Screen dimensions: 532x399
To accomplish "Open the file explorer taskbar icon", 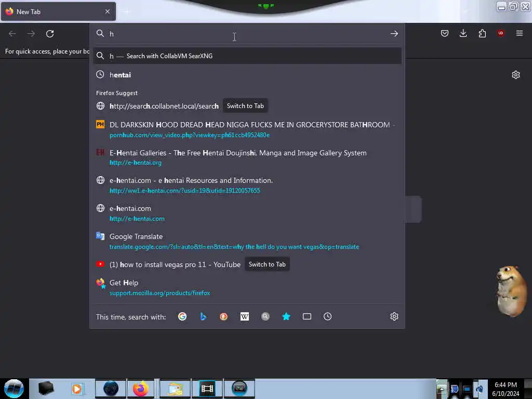I will (x=176, y=389).
